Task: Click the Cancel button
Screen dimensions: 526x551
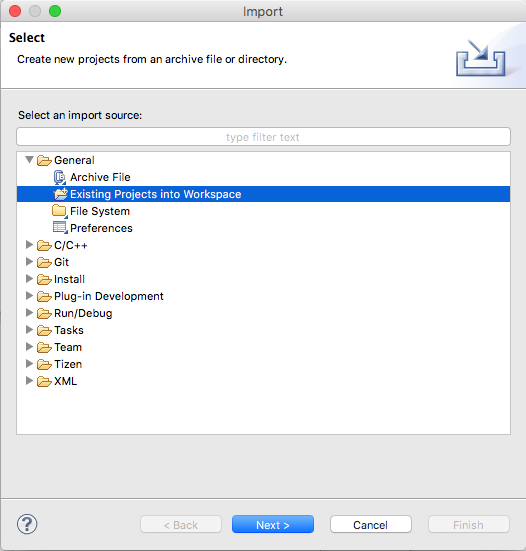Action: (371, 525)
